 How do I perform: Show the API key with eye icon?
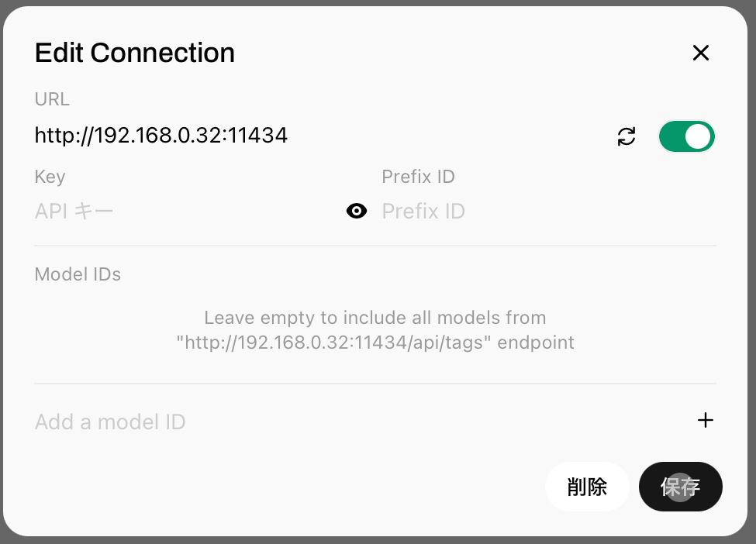[357, 211]
